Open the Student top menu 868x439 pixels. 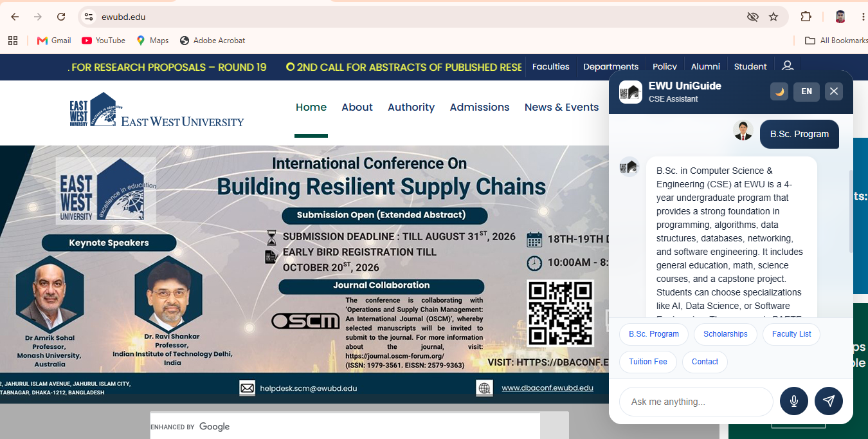pyautogui.click(x=750, y=66)
